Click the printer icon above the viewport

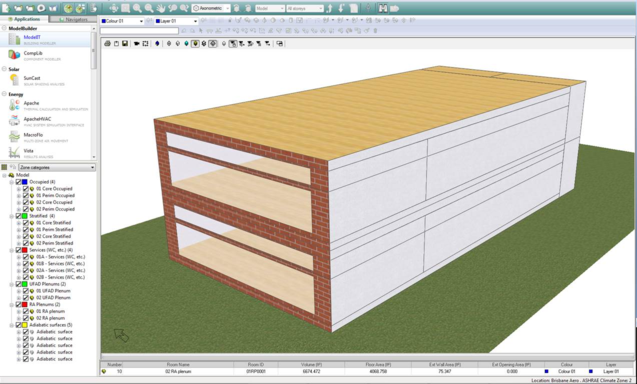point(107,43)
